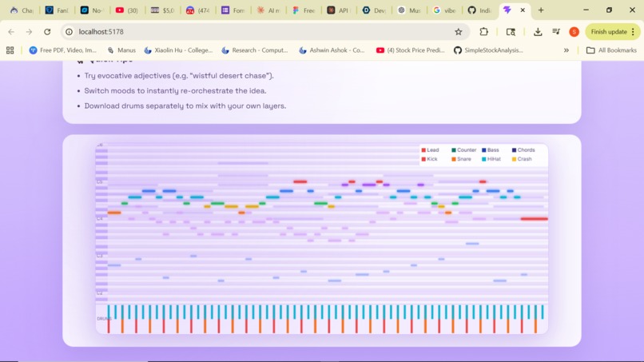The width and height of the screenshot is (644, 362).
Task: Click the C4 pitch label
Action: pyautogui.click(x=99, y=219)
